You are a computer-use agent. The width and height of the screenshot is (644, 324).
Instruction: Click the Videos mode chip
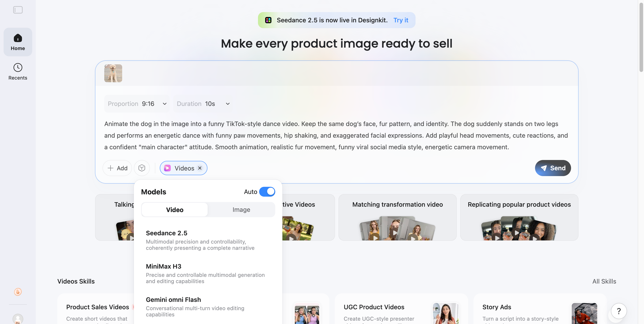coord(183,168)
